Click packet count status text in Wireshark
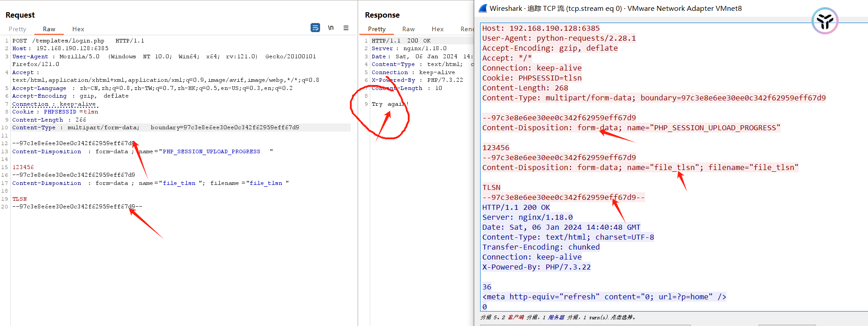Screen dimensions: 868x326 [558, 317]
